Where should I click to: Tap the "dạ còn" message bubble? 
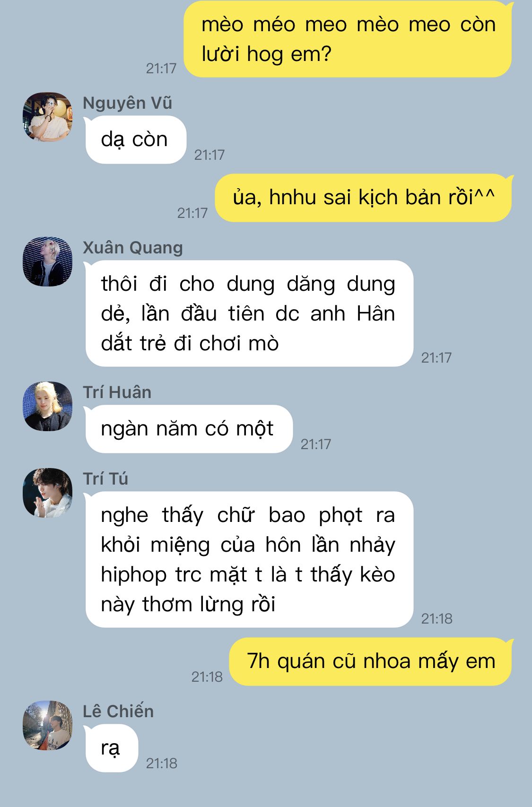click(135, 140)
